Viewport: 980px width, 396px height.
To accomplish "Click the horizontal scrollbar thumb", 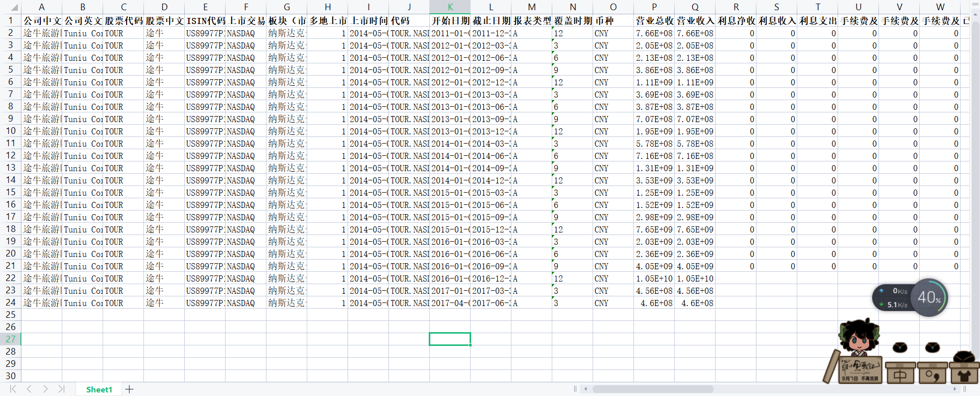I will (x=653, y=389).
